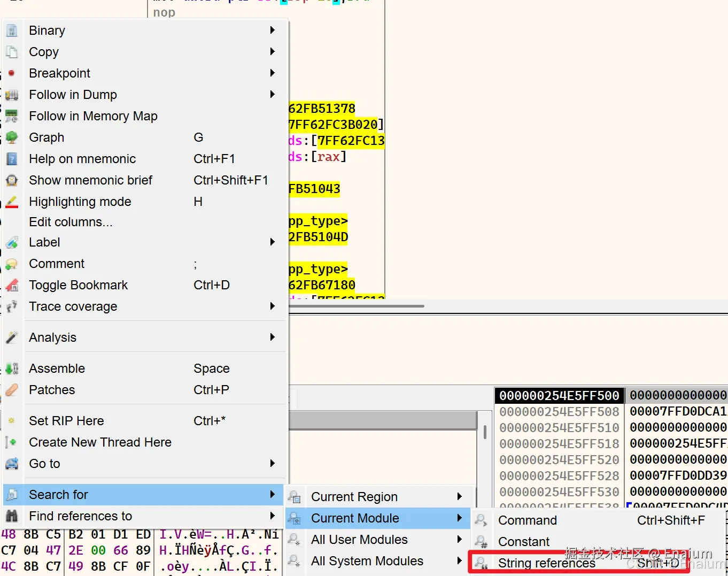
Task: Expand the All User Modules submenu arrow
Action: pos(459,540)
